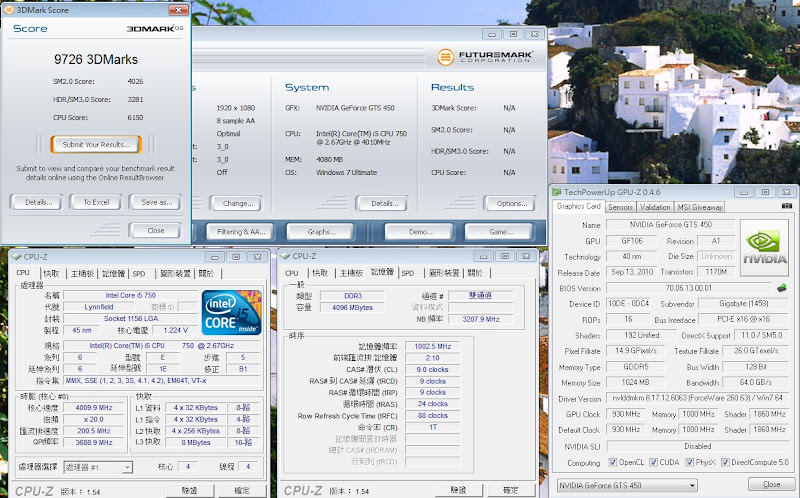Open Options under Results section
Image resolution: width=800 pixels, height=498 pixels.
510,203
